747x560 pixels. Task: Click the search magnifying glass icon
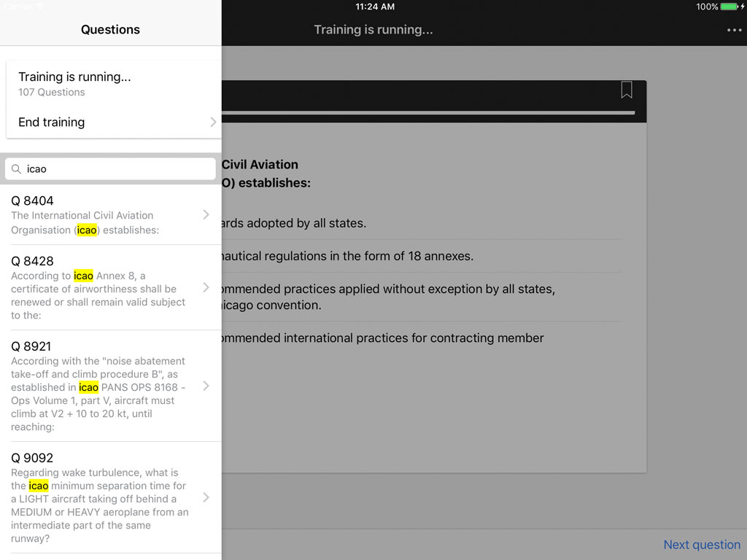click(x=16, y=168)
